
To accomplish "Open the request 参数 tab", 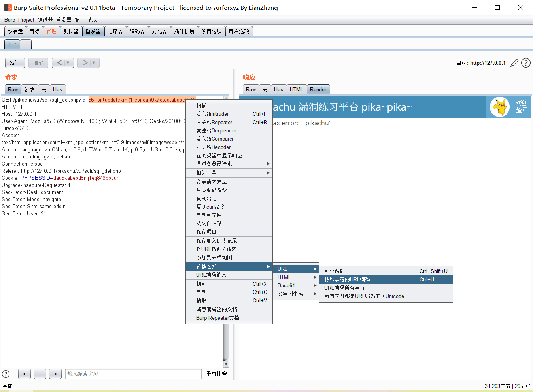I will 29,89.
